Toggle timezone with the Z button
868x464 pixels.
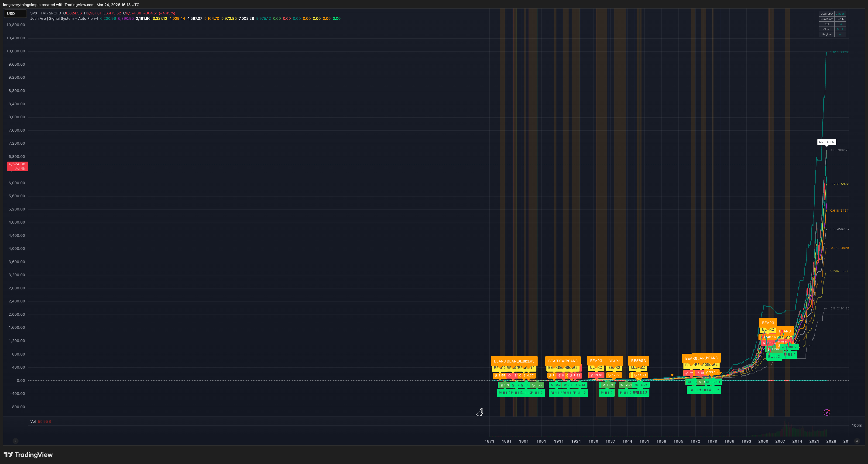[x=15, y=441]
